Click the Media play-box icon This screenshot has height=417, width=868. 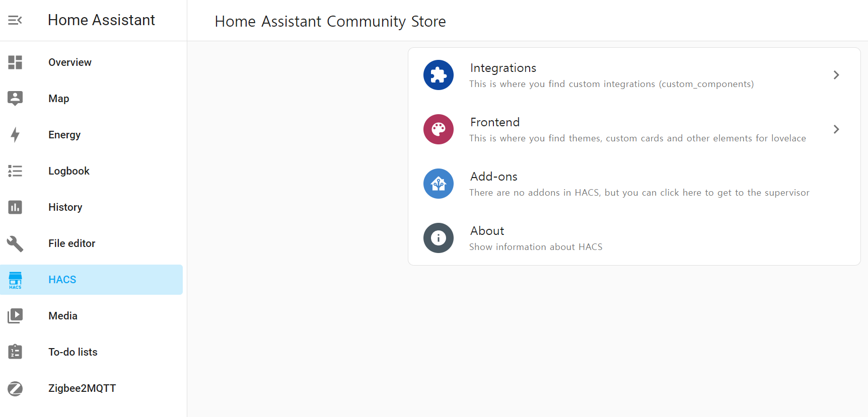15,316
